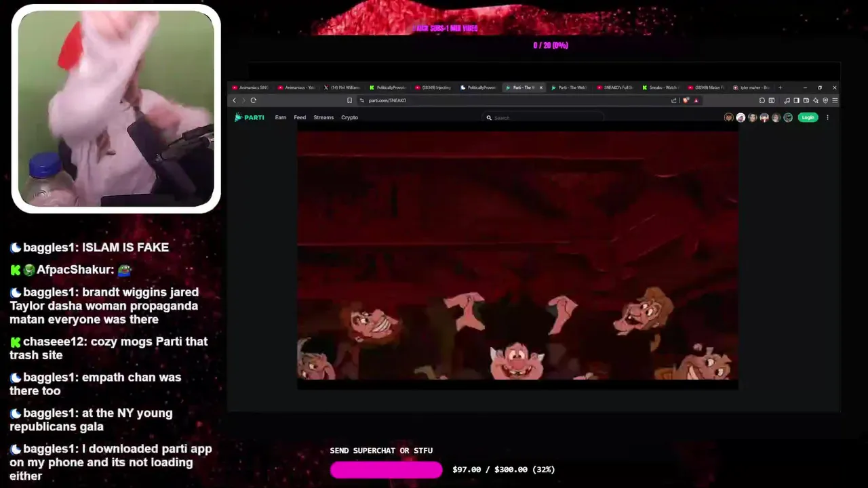Go back with the browser back arrow
Viewport: 868px width, 488px height.
click(x=235, y=100)
